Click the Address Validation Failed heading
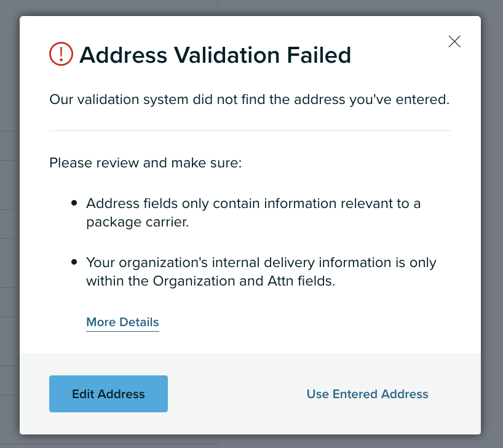Viewport: 503px width, 448px height. [215, 55]
